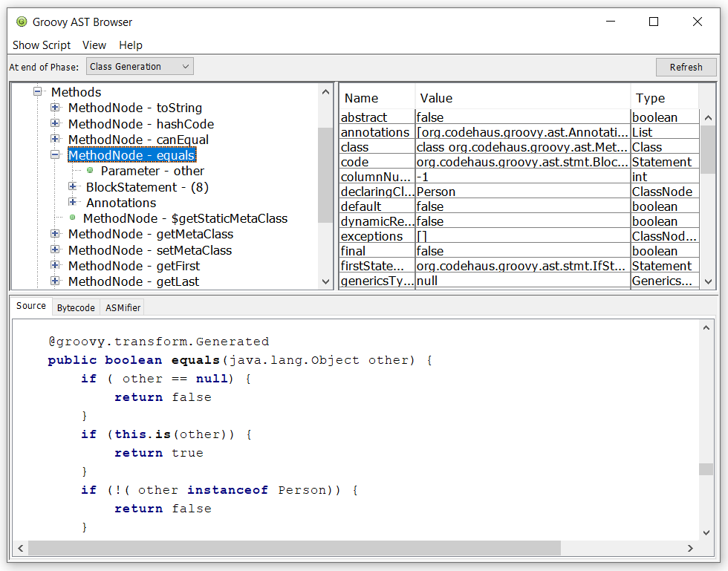Click the green node icon beside Parameter other
The width and height of the screenshot is (728, 571).
point(88,171)
